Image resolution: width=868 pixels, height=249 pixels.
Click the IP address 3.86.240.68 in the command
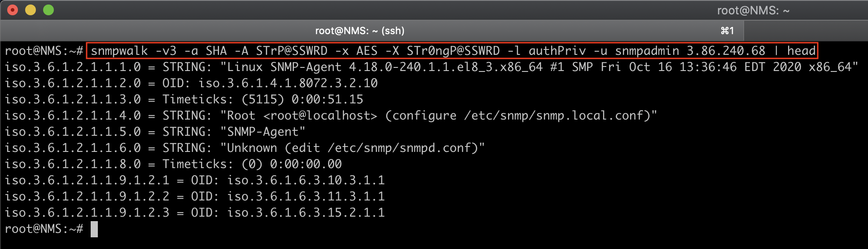[726, 51]
